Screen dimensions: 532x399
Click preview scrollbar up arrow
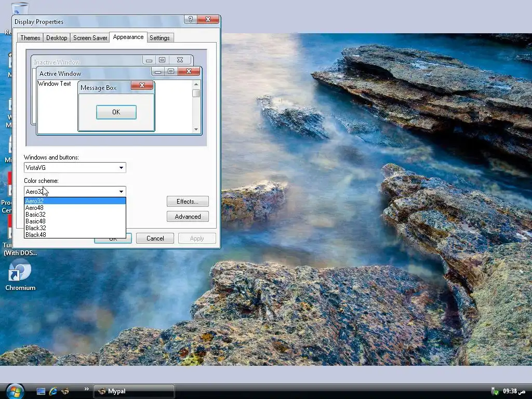point(196,84)
